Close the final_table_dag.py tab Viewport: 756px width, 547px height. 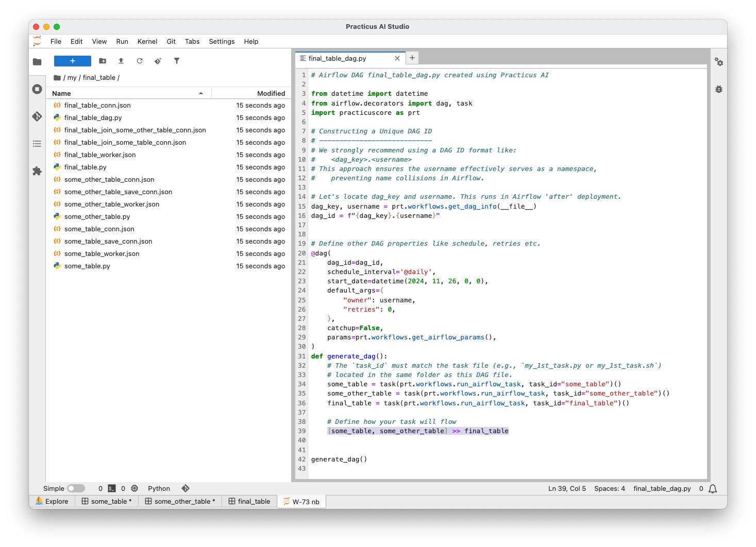(397, 58)
